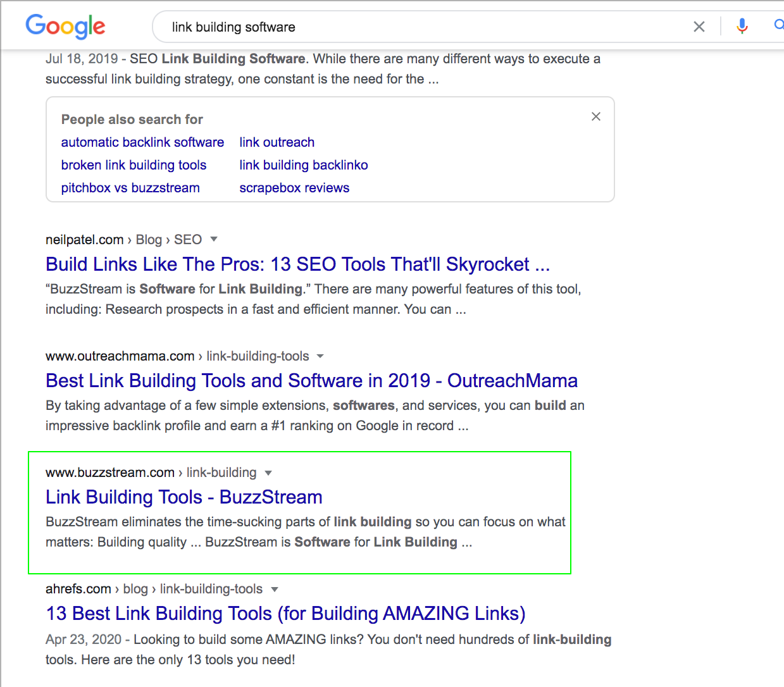The width and height of the screenshot is (784, 687).
Task: Click the Google logo
Action: point(65,27)
